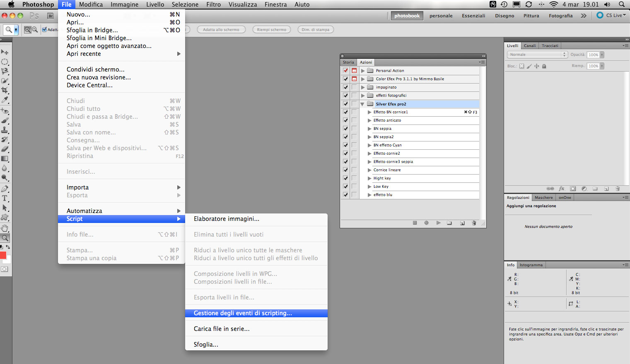
Task: Switch to the Istogramma tab
Action: pos(531,265)
